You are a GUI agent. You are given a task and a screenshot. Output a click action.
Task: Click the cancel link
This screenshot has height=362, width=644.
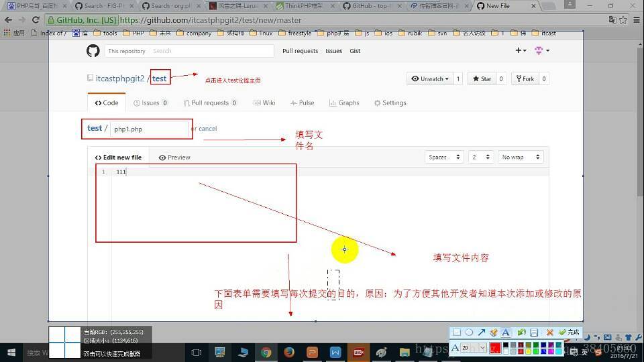coord(207,129)
